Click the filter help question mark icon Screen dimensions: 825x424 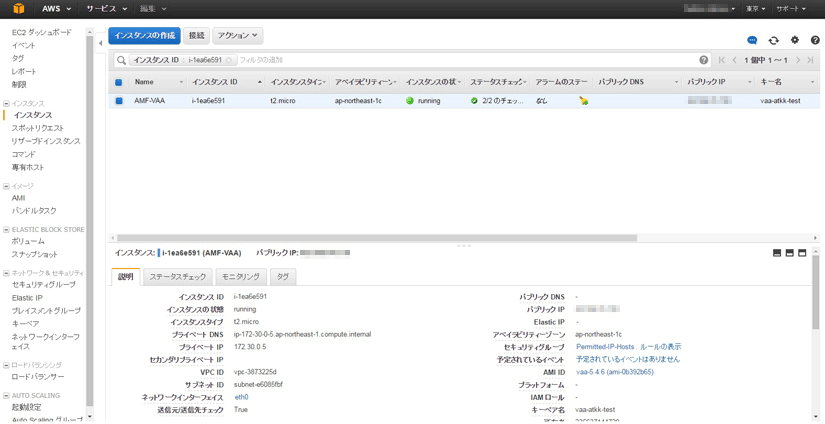point(704,60)
